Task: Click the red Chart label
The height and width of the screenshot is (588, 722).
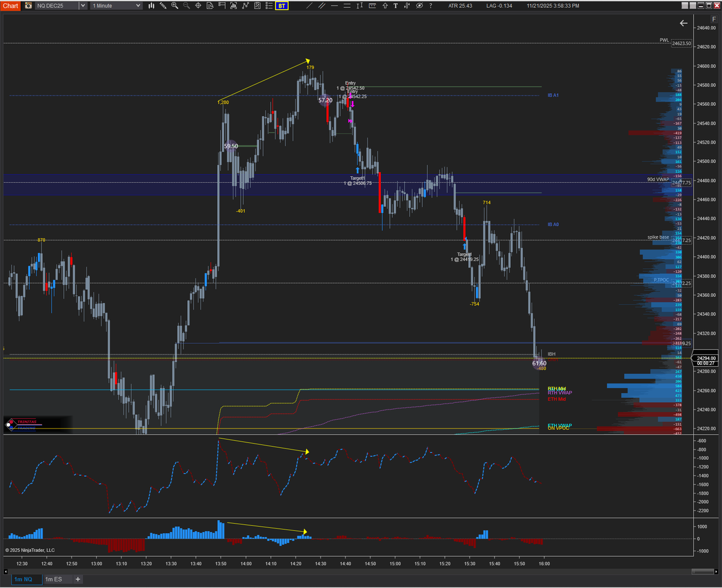Action: 11,5
